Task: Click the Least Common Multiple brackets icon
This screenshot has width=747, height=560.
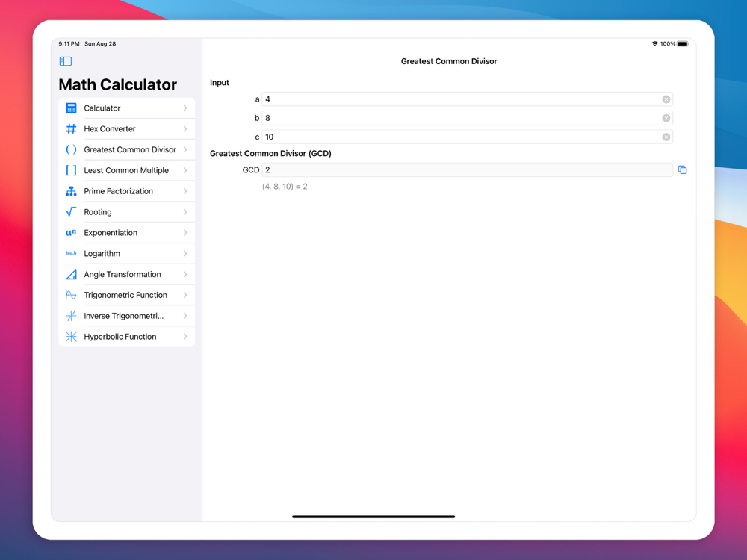Action: (71, 170)
